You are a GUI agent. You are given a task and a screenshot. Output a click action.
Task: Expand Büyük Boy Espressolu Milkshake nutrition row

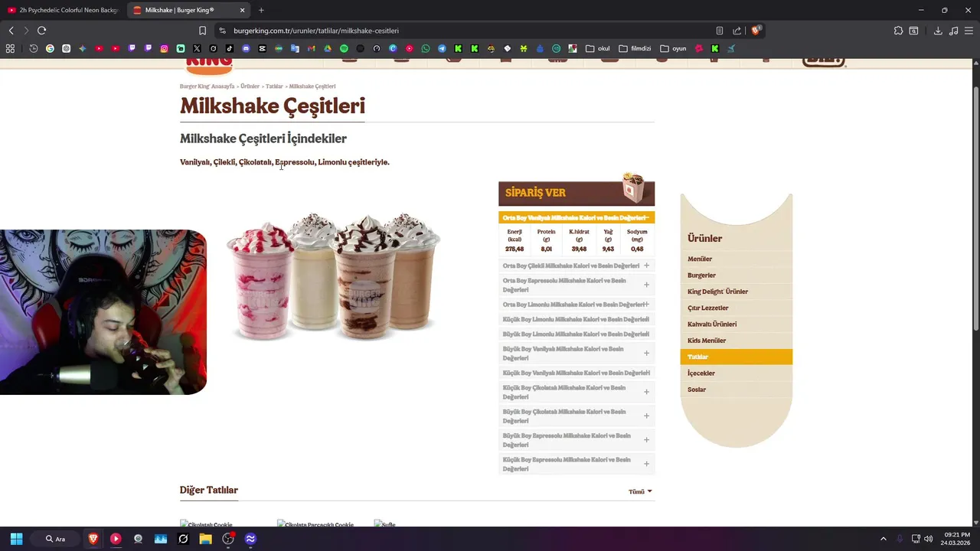[x=577, y=439]
